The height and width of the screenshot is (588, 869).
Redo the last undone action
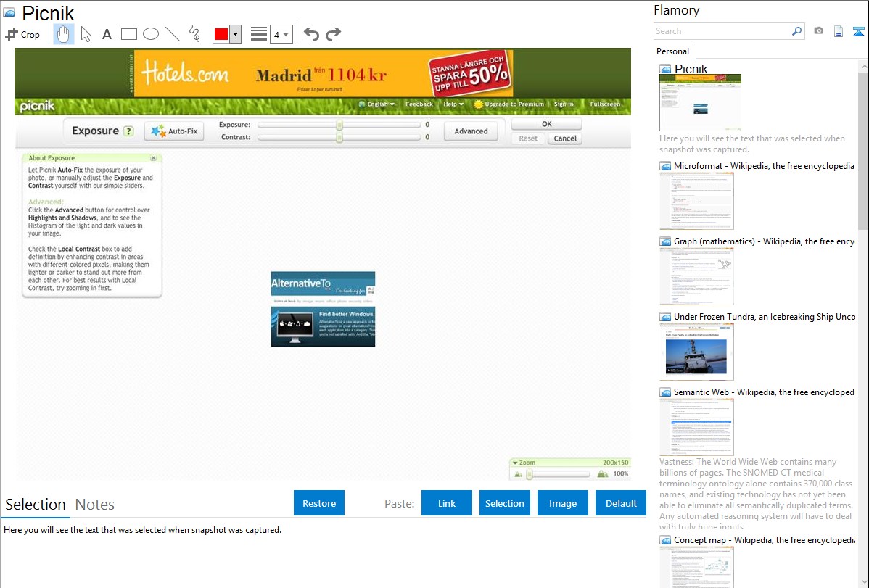(x=333, y=34)
